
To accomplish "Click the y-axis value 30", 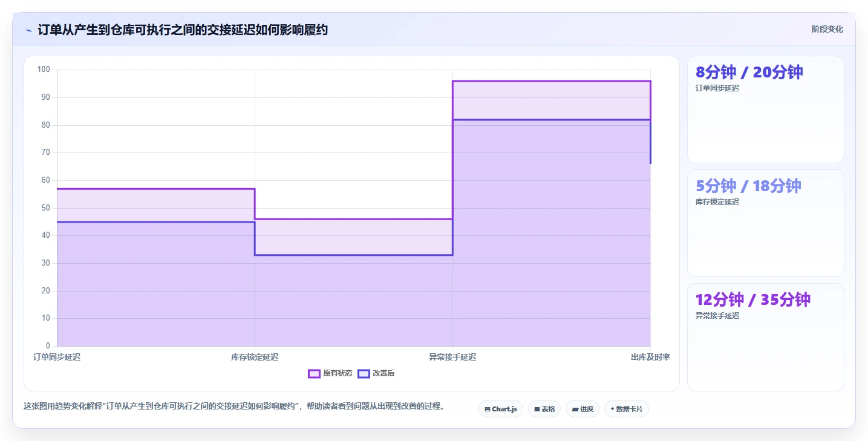I will coord(46,263).
